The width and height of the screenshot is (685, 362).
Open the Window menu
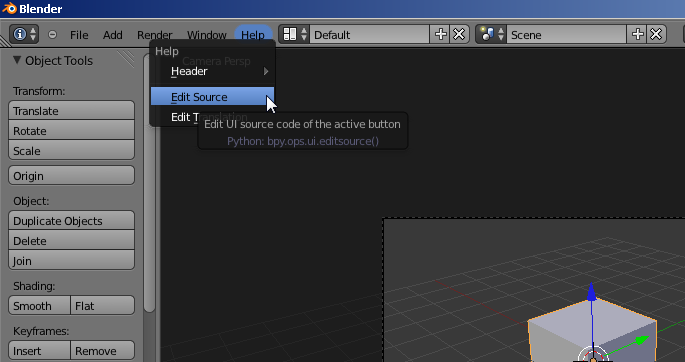(x=207, y=35)
